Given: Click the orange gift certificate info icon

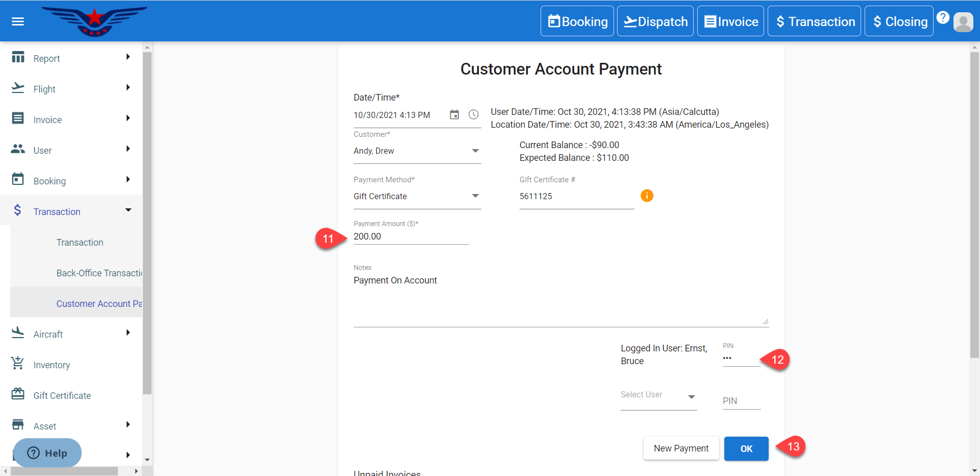Looking at the screenshot, I should click(x=647, y=196).
